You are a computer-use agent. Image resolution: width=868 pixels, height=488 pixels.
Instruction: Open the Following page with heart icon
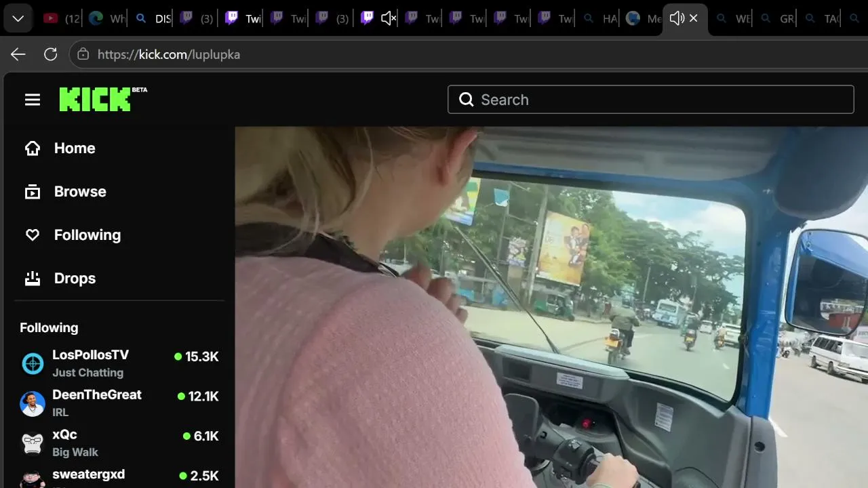(x=73, y=235)
